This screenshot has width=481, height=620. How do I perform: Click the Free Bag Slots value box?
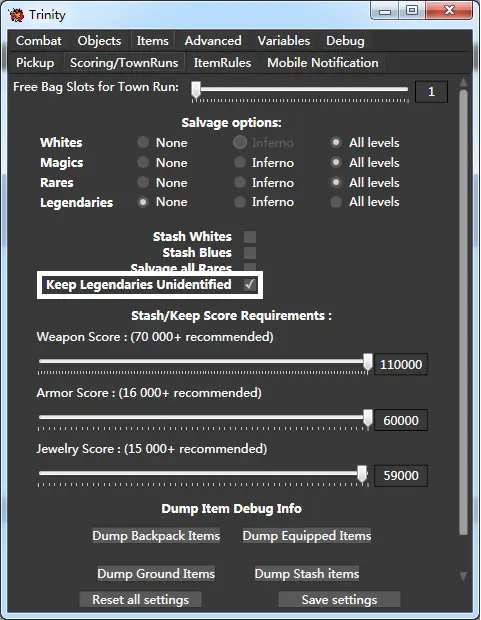(x=431, y=92)
